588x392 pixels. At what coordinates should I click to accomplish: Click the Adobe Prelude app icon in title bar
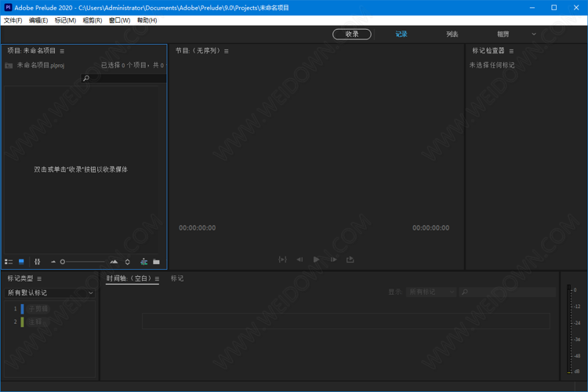point(8,8)
